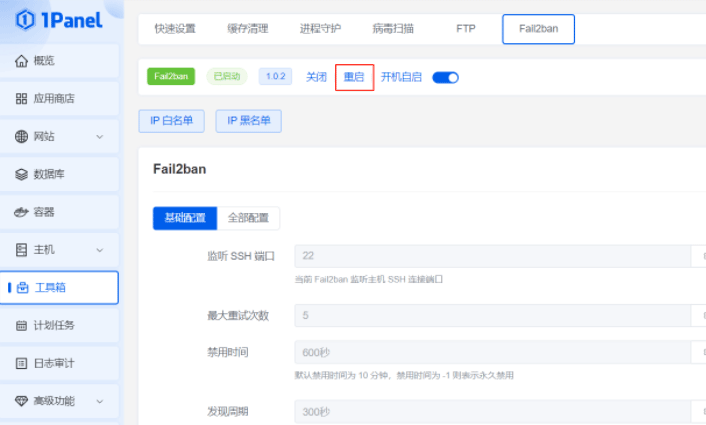
Task: Click the diamond icon beside 高级功能
Action: pyautogui.click(x=21, y=401)
